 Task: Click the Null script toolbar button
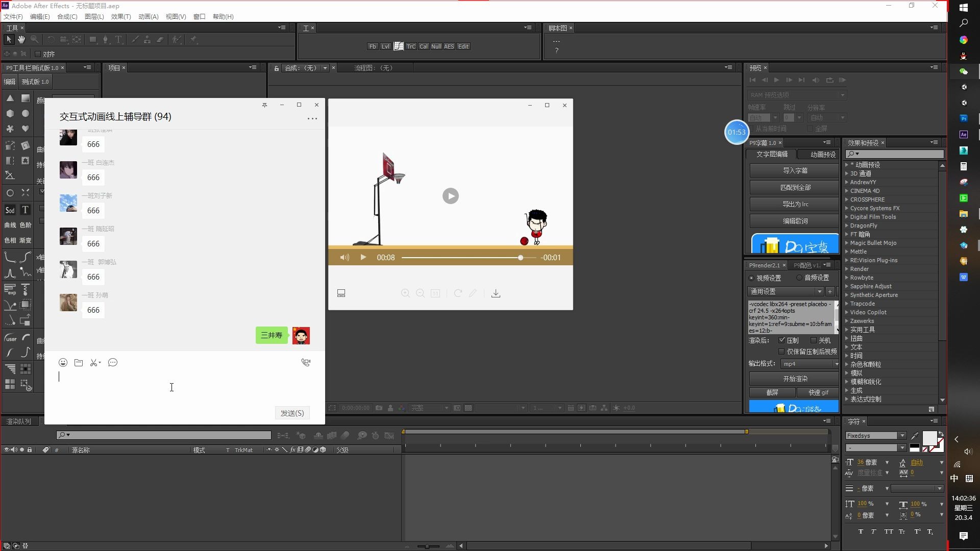click(436, 46)
